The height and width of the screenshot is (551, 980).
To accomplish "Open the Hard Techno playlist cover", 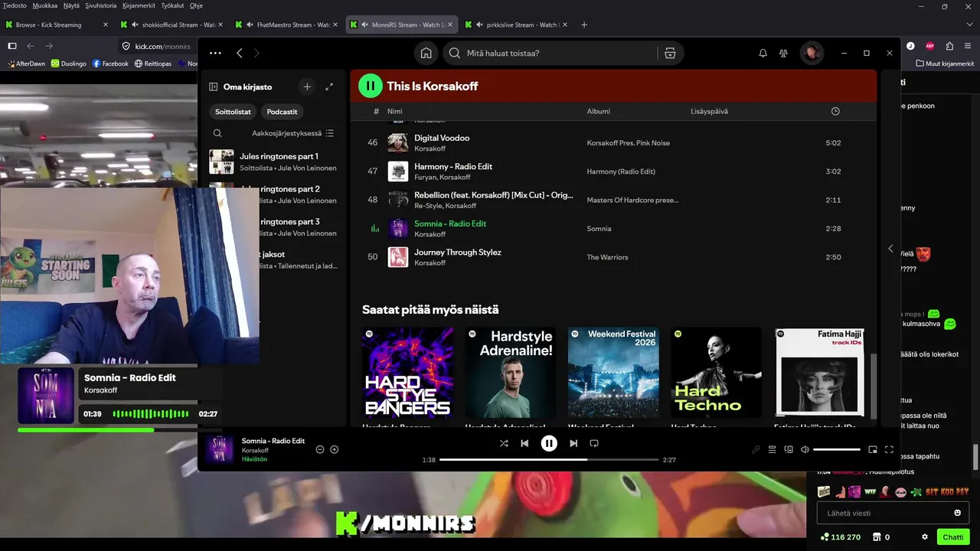I will [717, 373].
